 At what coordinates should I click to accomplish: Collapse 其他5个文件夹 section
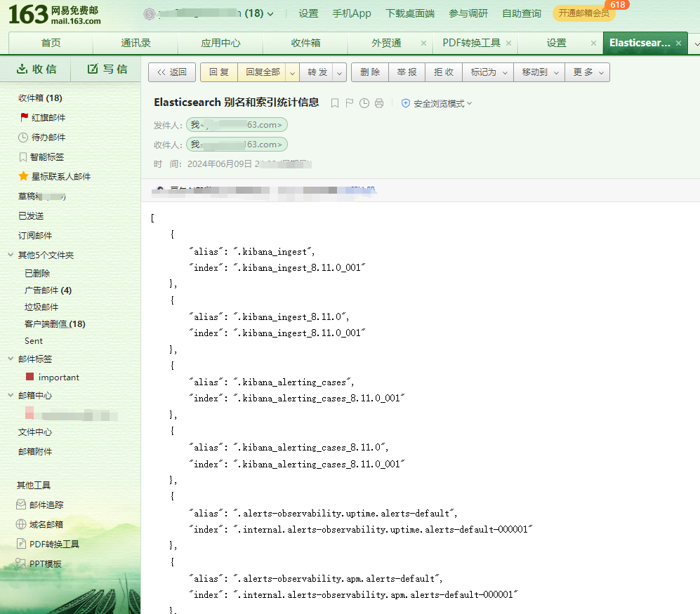pos(11,255)
